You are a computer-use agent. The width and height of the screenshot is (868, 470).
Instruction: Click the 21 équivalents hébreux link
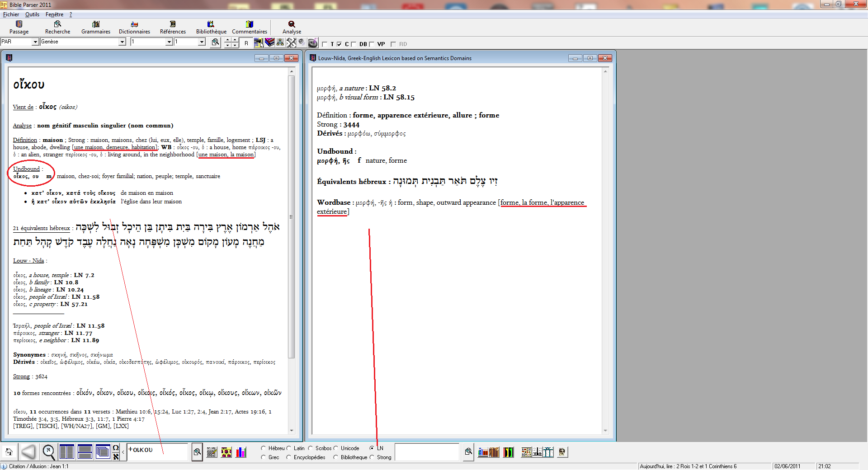(x=41, y=228)
